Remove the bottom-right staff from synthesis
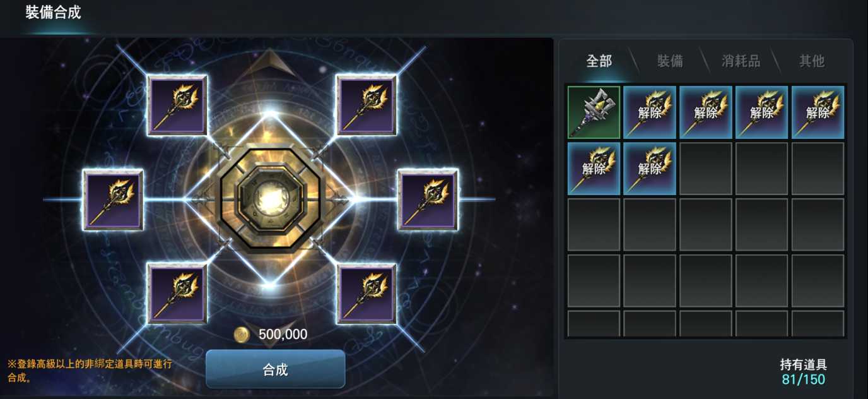Screen dimensions: 868x399 point(366,294)
